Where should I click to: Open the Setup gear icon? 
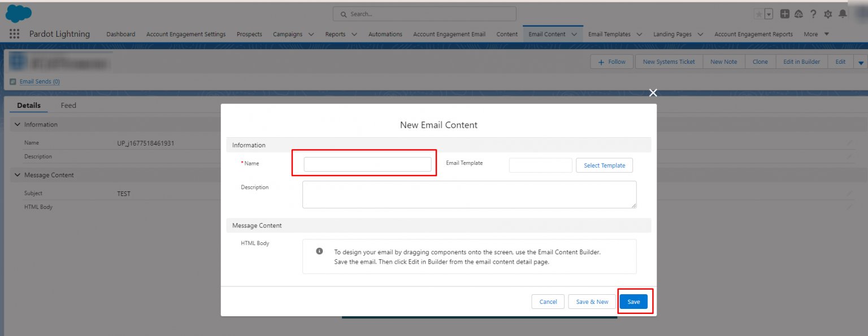click(x=828, y=14)
